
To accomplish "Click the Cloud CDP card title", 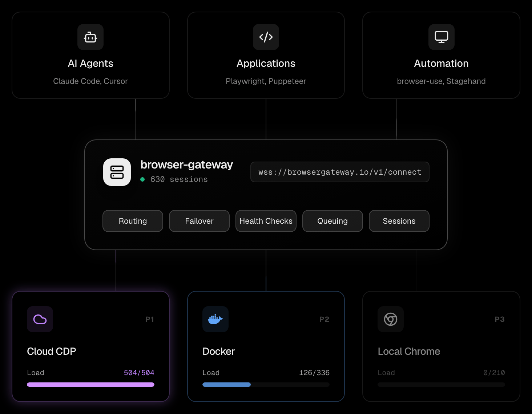I will point(52,352).
